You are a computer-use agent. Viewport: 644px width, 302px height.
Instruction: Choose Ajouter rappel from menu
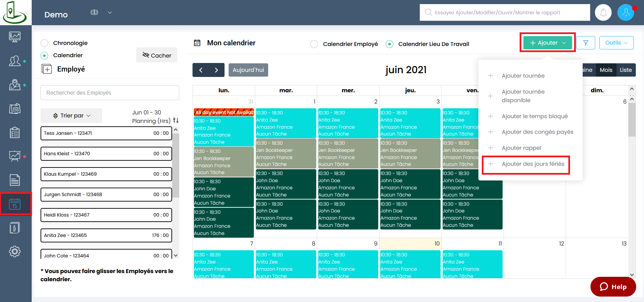coord(521,148)
